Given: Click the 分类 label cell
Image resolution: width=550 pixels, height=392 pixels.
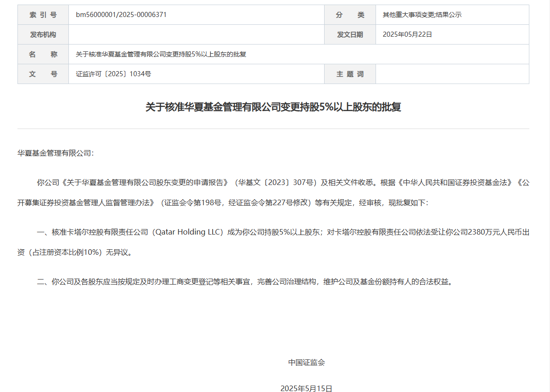Looking at the screenshot, I should (x=350, y=15).
